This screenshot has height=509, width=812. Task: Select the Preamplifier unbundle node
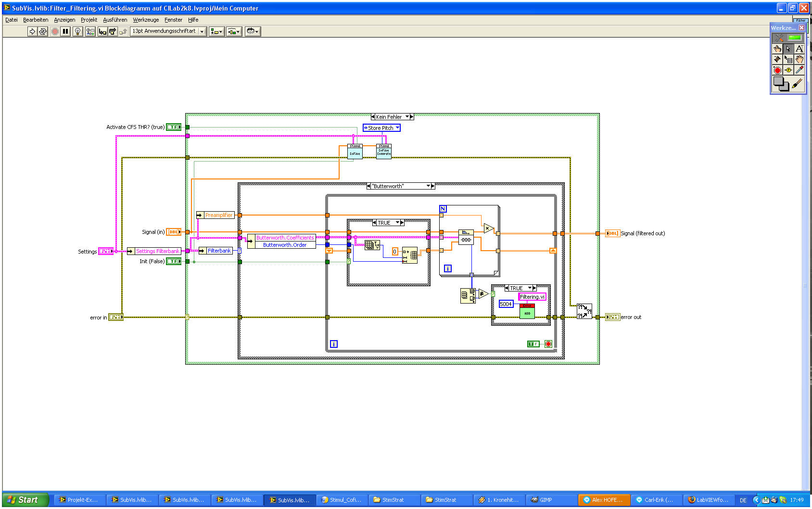click(215, 215)
